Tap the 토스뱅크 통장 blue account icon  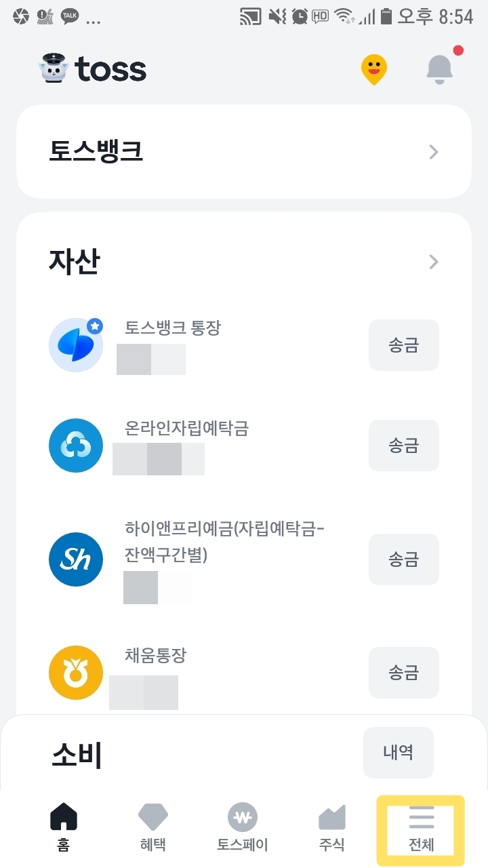click(x=76, y=345)
